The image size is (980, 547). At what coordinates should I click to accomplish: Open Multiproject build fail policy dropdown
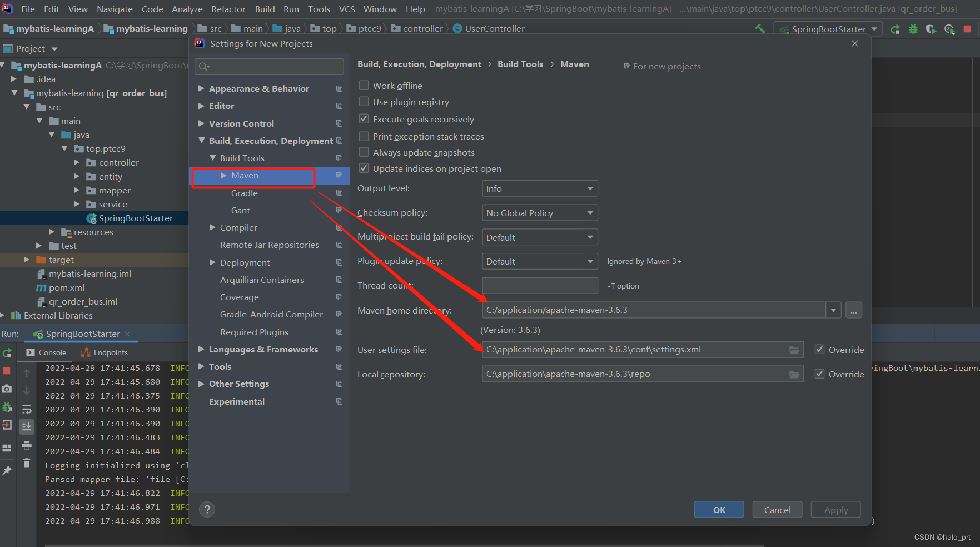[540, 237]
